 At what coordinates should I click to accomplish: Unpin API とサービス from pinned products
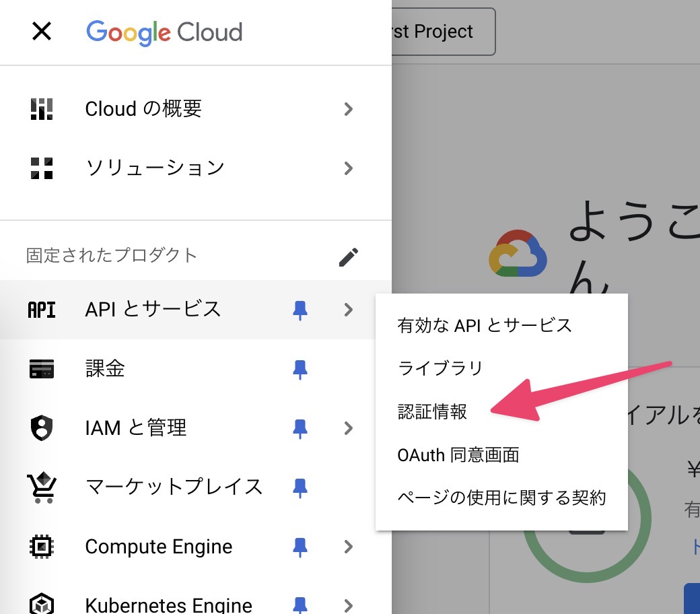[301, 310]
